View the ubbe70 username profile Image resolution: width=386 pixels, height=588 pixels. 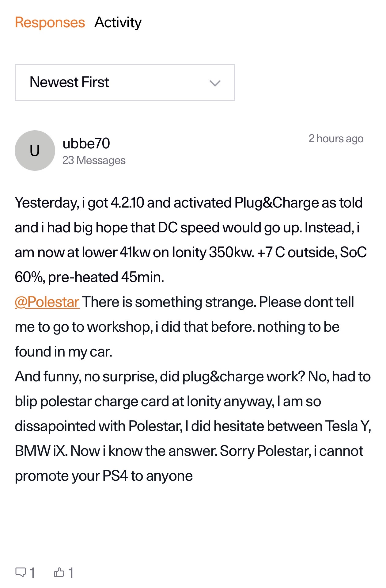tap(86, 143)
